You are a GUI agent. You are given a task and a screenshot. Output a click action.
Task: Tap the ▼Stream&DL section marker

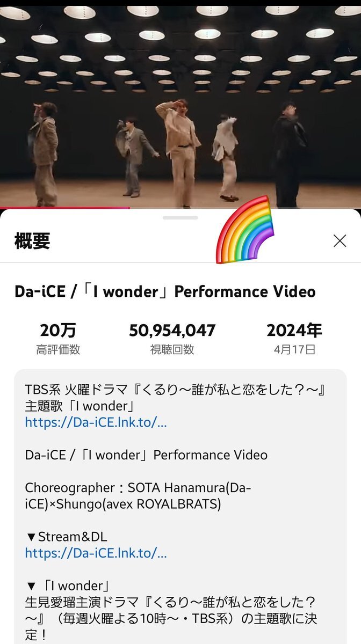tap(66, 536)
